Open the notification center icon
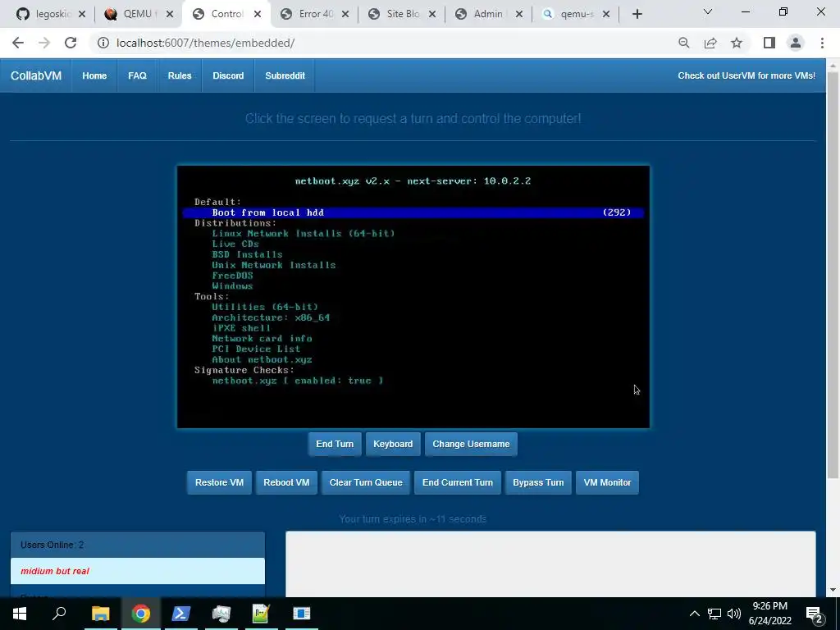 (815, 614)
